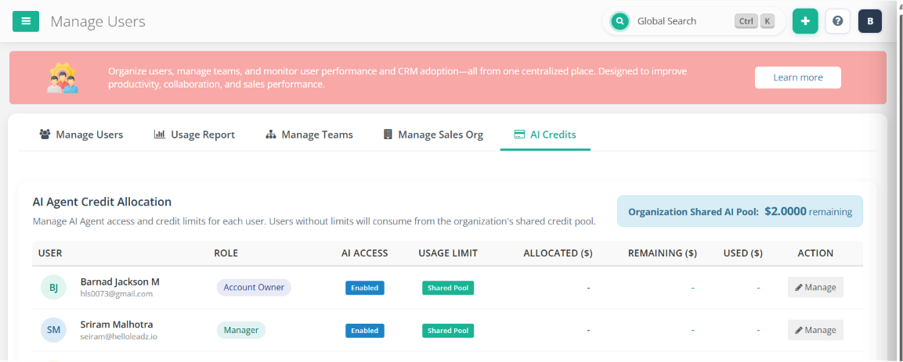The height and width of the screenshot is (362, 903).
Task: Click the ROLE column header
Action: pyautogui.click(x=226, y=253)
